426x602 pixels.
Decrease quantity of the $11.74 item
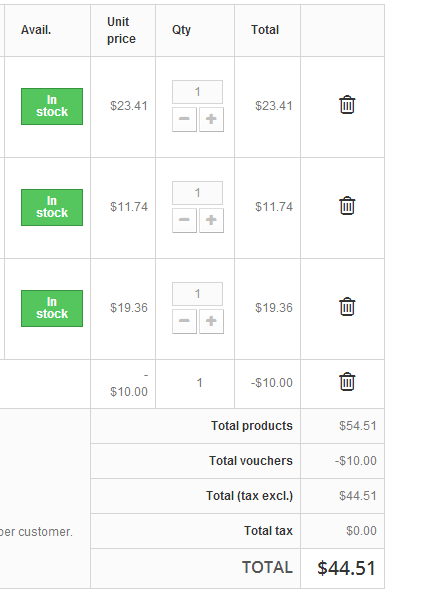184,220
